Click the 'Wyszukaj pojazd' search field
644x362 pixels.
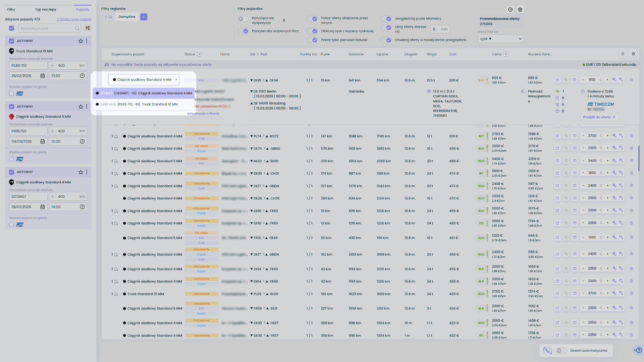[x=47, y=28]
